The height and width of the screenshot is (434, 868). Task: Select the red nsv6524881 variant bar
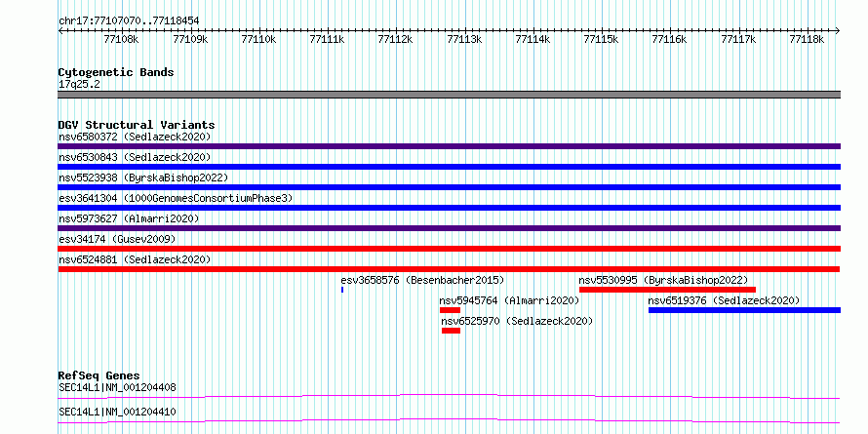[x=449, y=269]
